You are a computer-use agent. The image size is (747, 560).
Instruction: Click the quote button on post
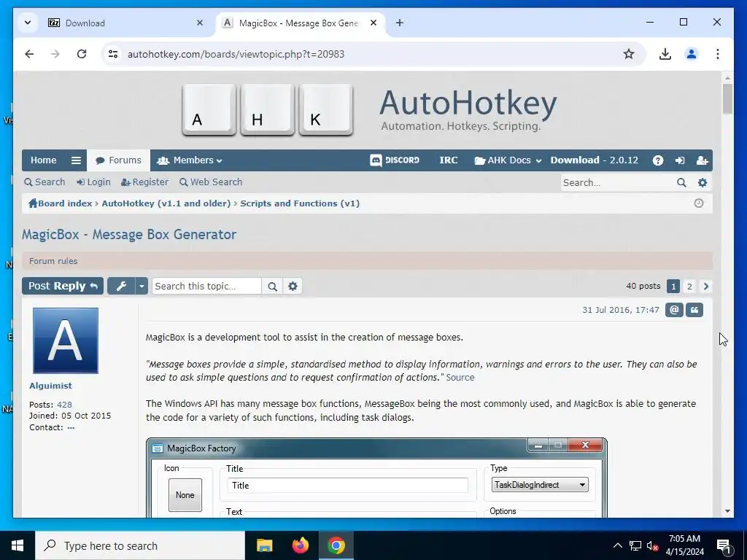[x=694, y=310]
